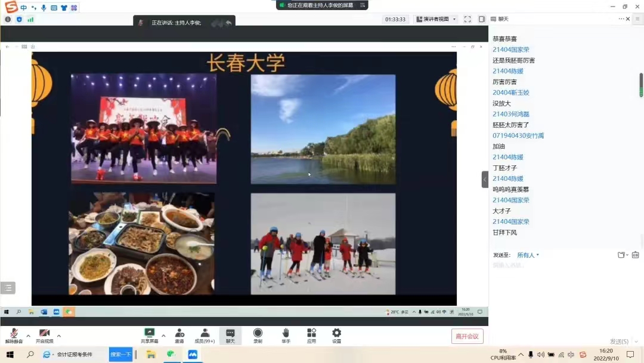The image size is (644, 363).
Task: Expand audio options arrow beside 解除静音
Action: (29, 336)
